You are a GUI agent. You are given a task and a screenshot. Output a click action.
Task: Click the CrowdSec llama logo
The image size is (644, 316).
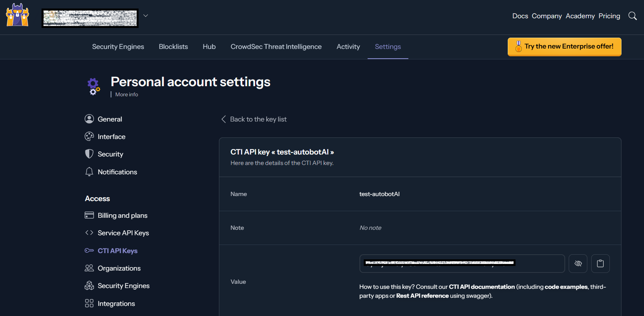tap(17, 15)
